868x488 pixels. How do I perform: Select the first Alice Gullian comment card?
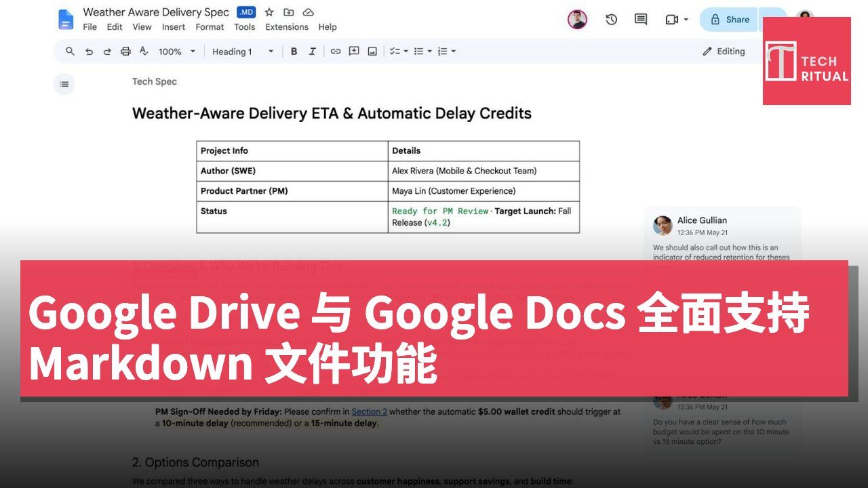click(x=722, y=235)
